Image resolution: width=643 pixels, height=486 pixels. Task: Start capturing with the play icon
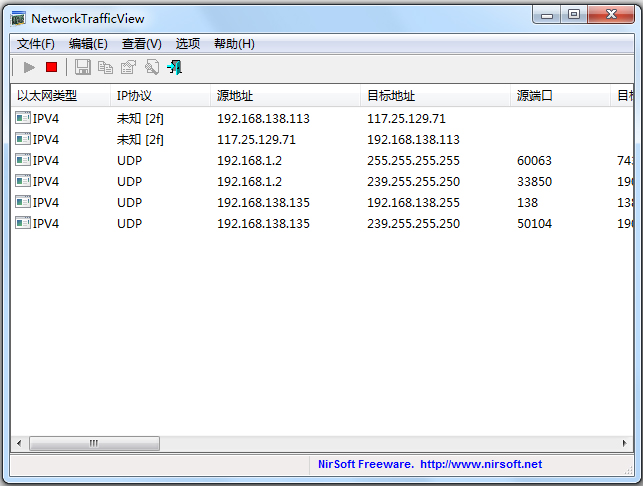[29, 67]
